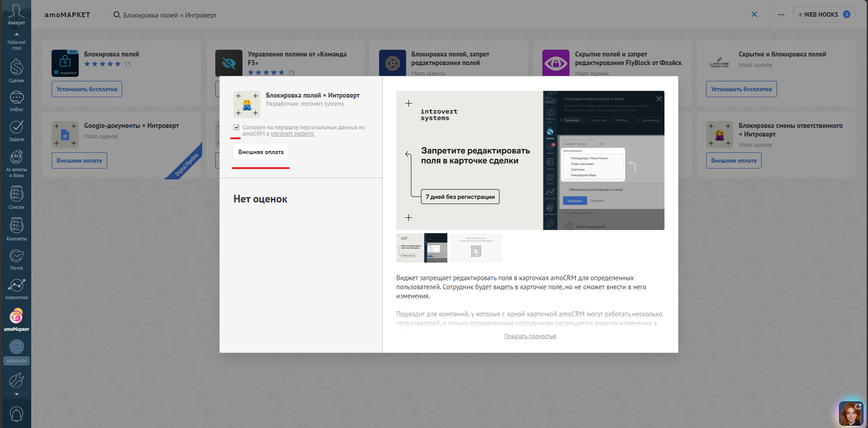
Task: Open Аналитика section in sidebar
Action: point(16,289)
